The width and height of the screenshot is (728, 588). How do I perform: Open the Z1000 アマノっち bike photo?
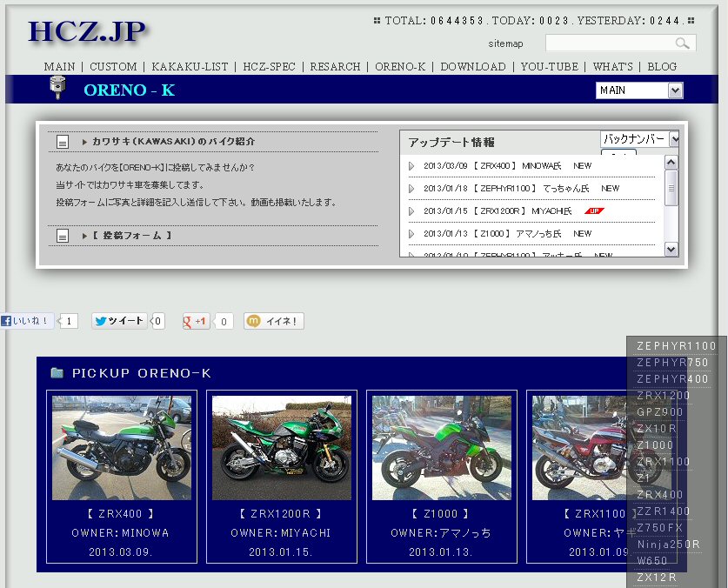[x=442, y=448]
